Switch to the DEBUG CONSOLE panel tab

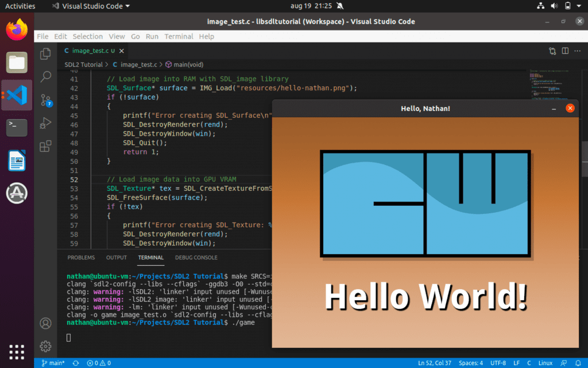(196, 258)
